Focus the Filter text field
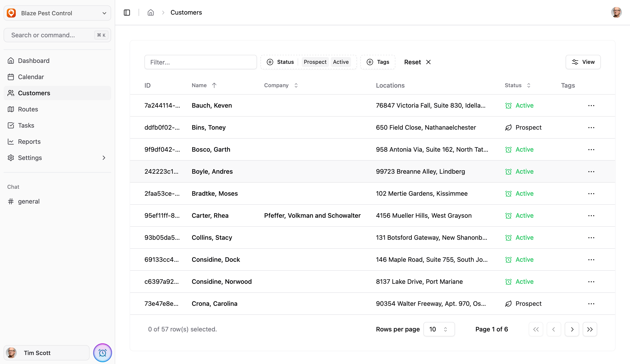This screenshot has height=364, width=630. tap(200, 62)
